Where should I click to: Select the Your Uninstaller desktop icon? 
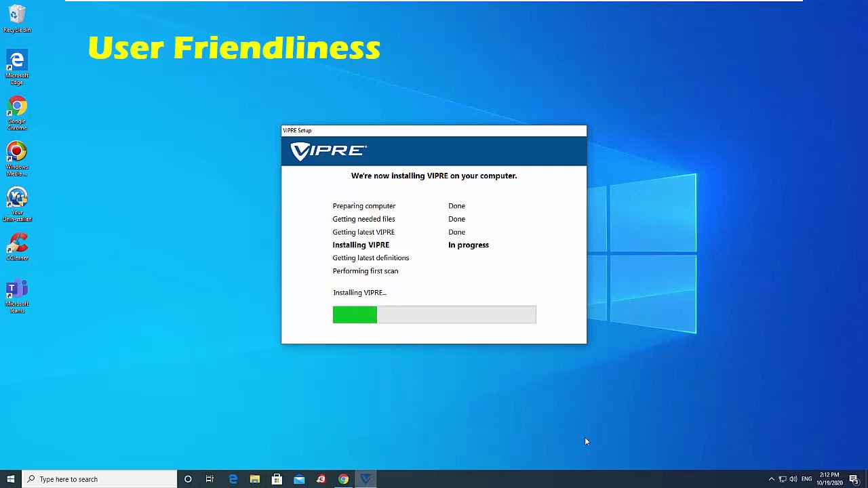(x=17, y=205)
